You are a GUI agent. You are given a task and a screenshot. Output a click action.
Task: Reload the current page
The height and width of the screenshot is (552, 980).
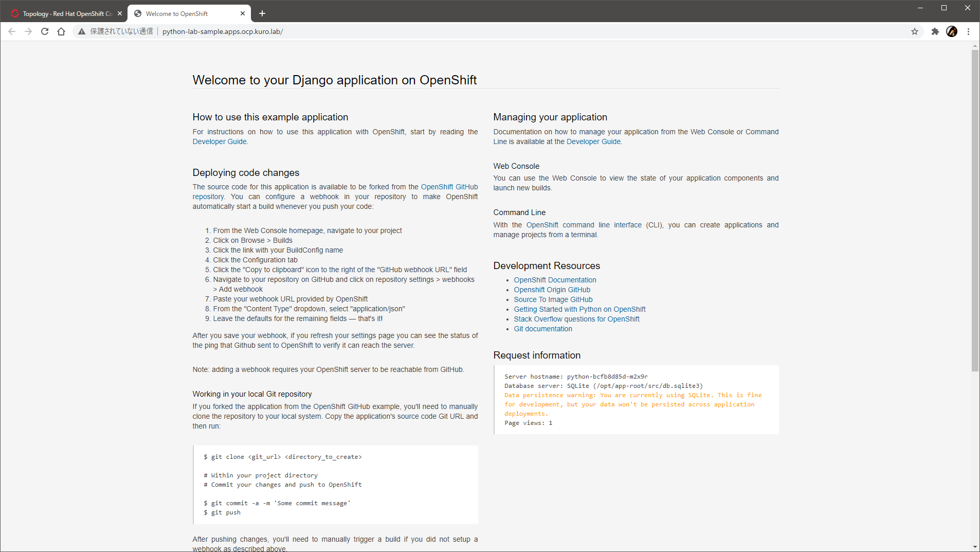(45, 31)
